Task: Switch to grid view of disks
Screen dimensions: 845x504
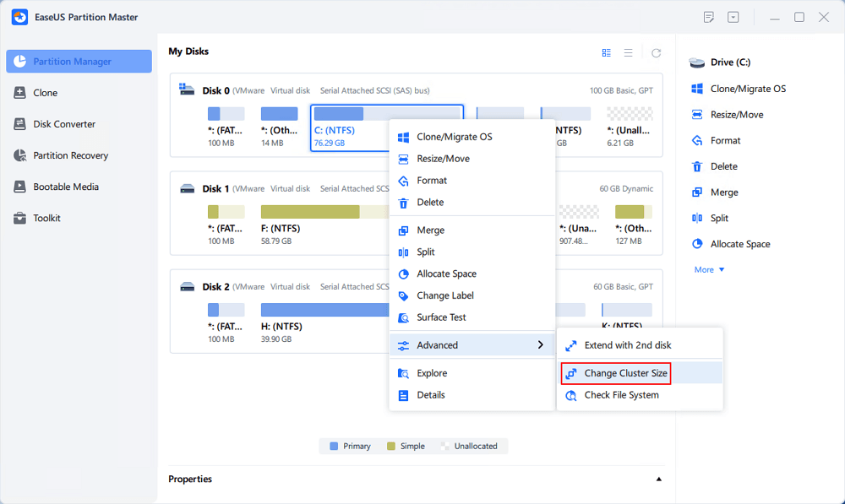Action: (606, 53)
